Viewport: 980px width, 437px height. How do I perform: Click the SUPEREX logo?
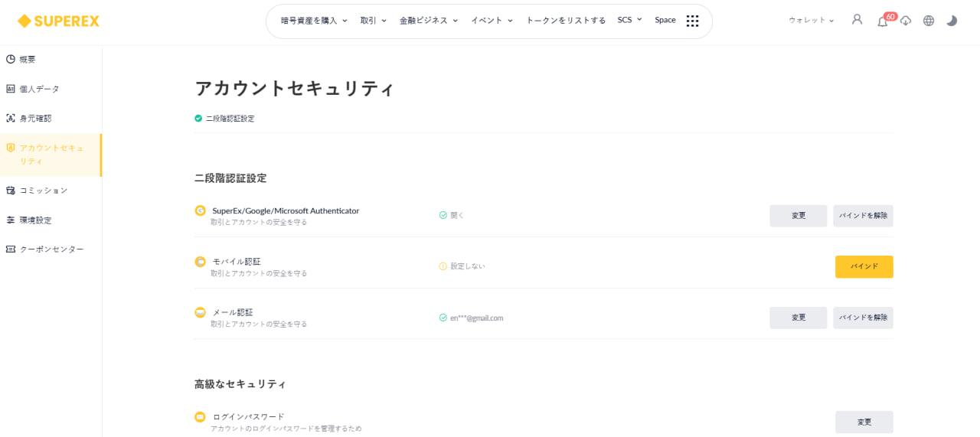pos(58,21)
